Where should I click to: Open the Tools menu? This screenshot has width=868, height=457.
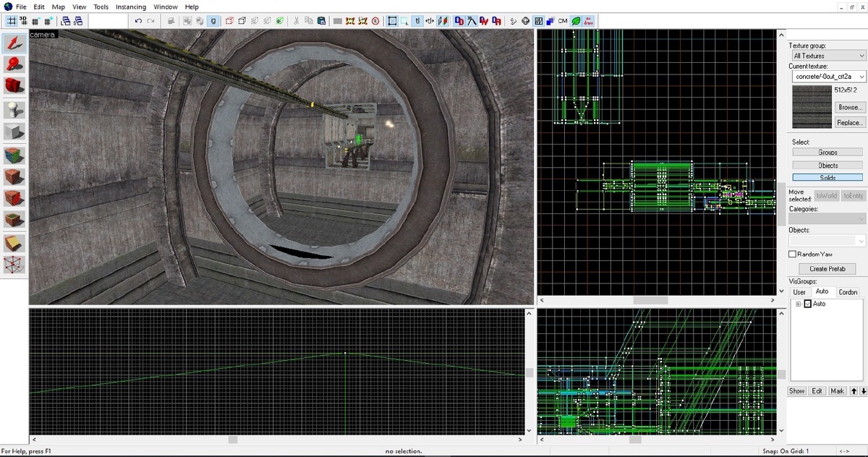[x=101, y=7]
